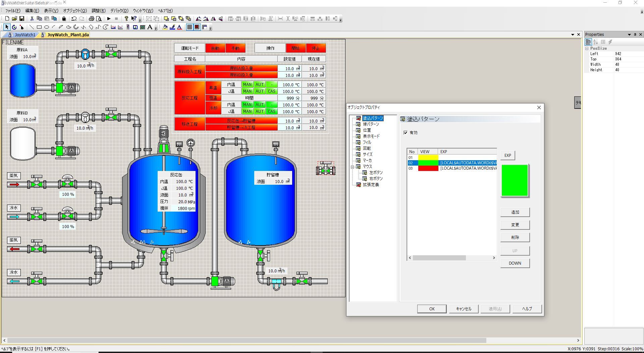Open the print preview icon
644x353 pixels.
point(99,19)
